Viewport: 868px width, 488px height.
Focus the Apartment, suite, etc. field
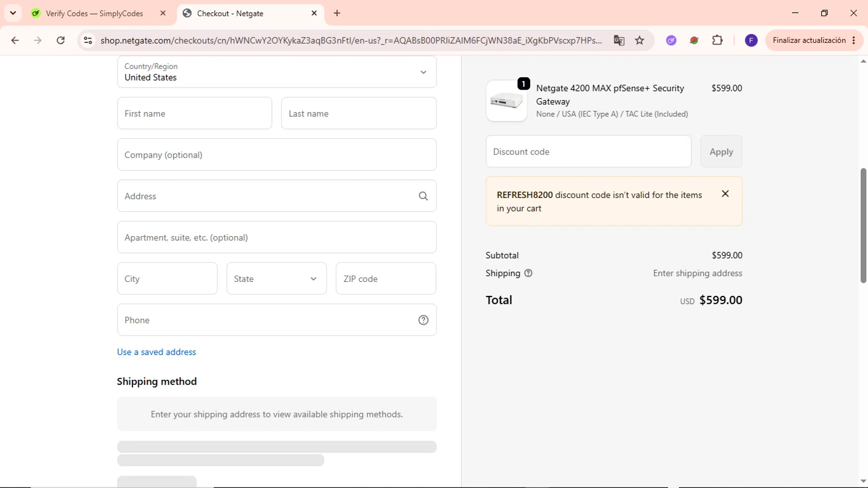point(277,237)
